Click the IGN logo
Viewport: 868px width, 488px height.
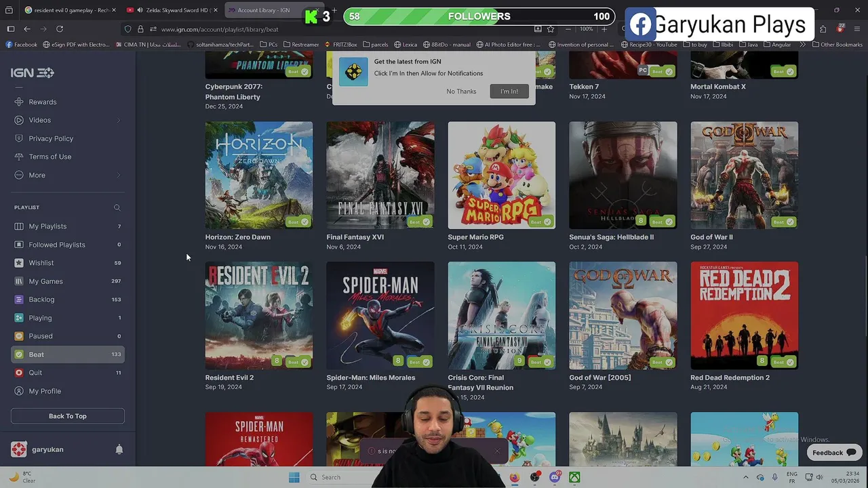32,73
